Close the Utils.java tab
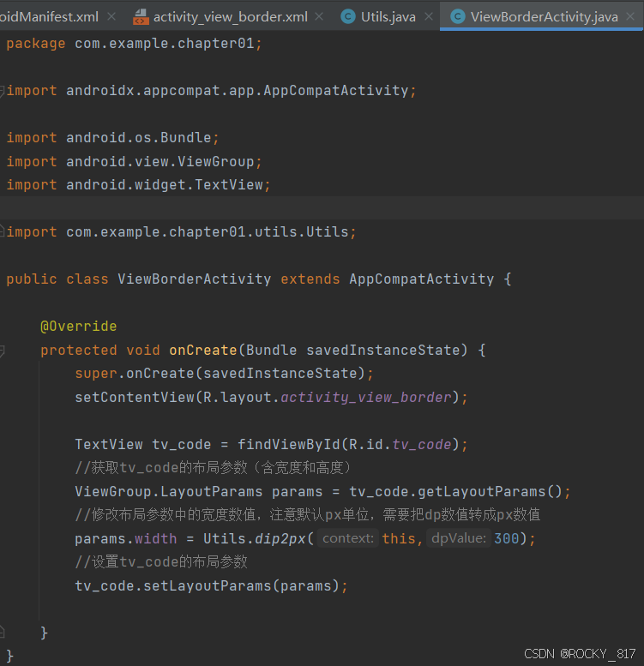This screenshot has height=666, width=644. tap(429, 16)
